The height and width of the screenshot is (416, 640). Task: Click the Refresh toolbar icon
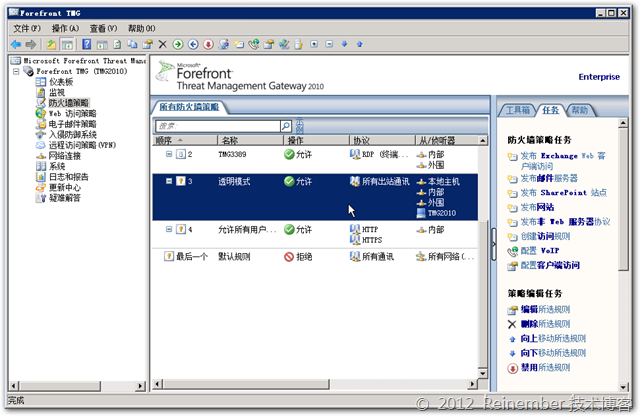(x=117, y=44)
